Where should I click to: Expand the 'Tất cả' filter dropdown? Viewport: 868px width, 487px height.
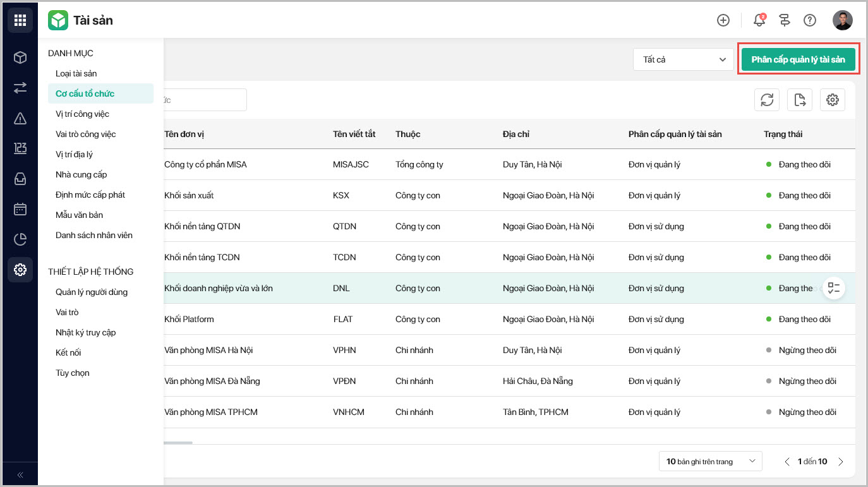click(683, 59)
